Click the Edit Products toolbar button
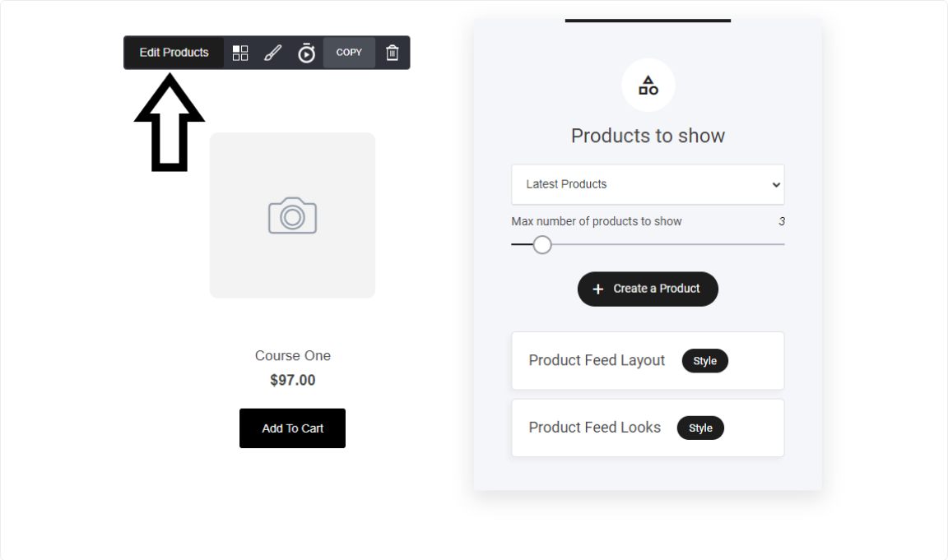The width and height of the screenshot is (948, 560). [174, 53]
